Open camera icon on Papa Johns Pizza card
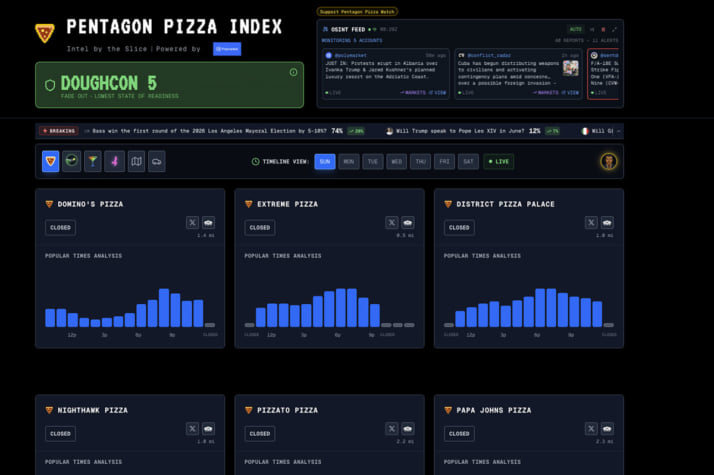Image resolution: width=714 pixels, height=475 pixels. (x=607, y=429)
